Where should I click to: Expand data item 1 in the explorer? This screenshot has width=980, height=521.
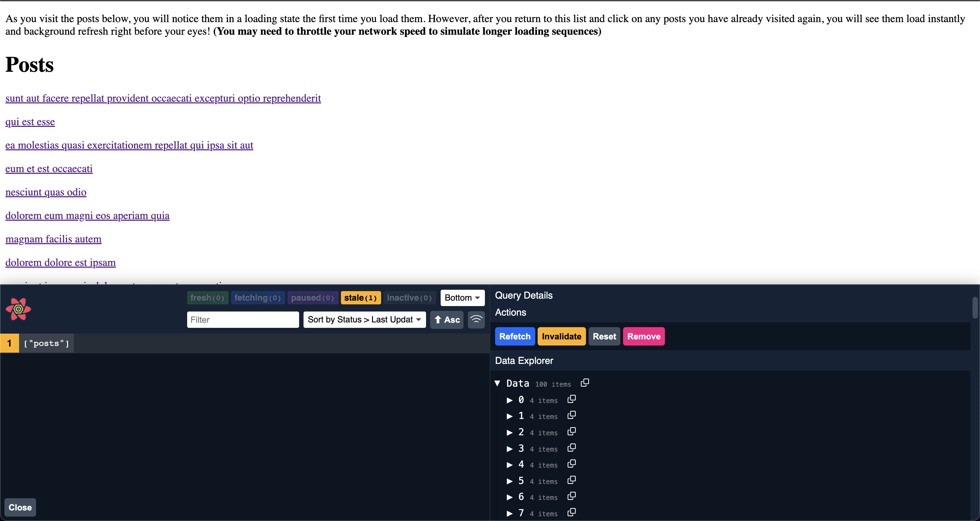point(509,416)
